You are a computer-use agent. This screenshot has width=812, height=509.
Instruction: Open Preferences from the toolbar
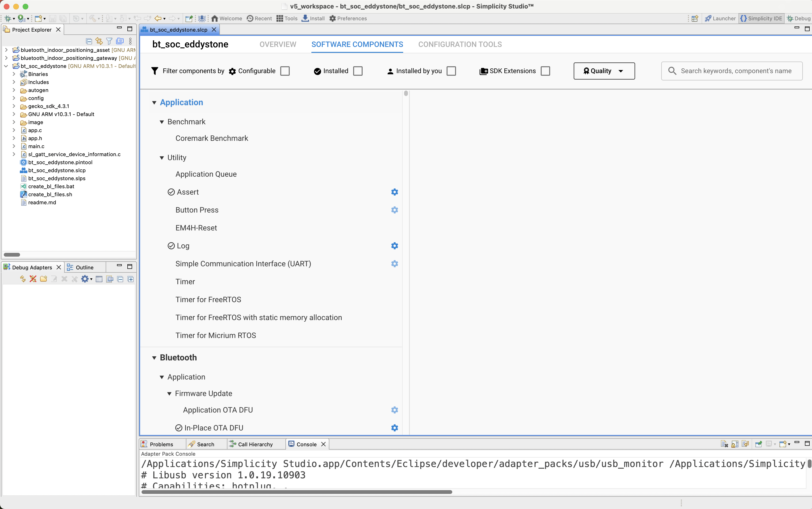[x=348, y=18]
